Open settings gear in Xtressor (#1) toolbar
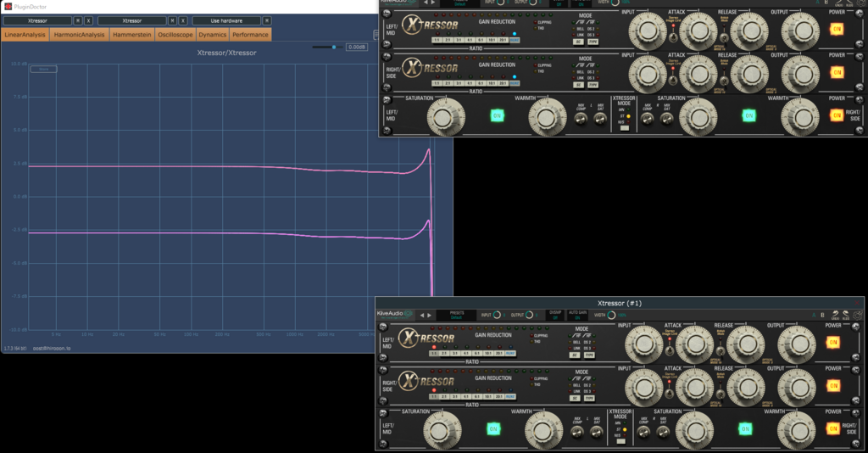The image size is (868, 453). point(858,315)
